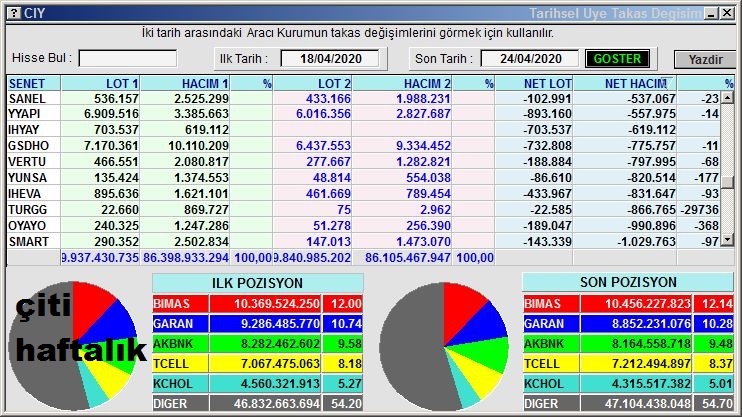
Task: Focus the Hisse Bul search field
Action: click(x=128, y=58)
